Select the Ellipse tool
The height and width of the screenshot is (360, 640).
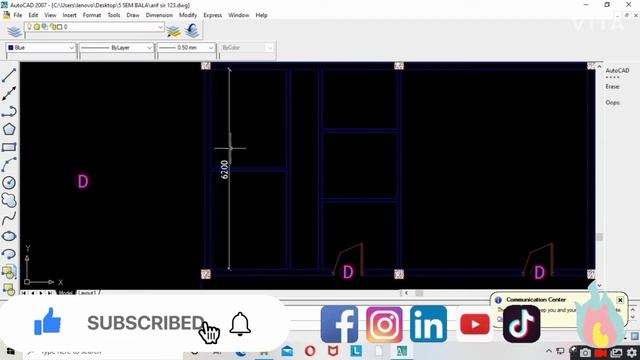click(9, 236)
